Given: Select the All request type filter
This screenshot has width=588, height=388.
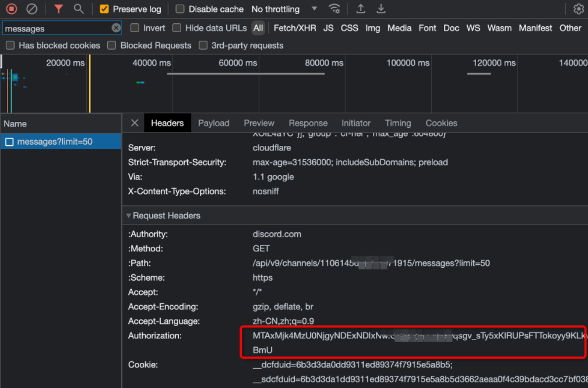Looking at the screenshot, I should (258, 28).
